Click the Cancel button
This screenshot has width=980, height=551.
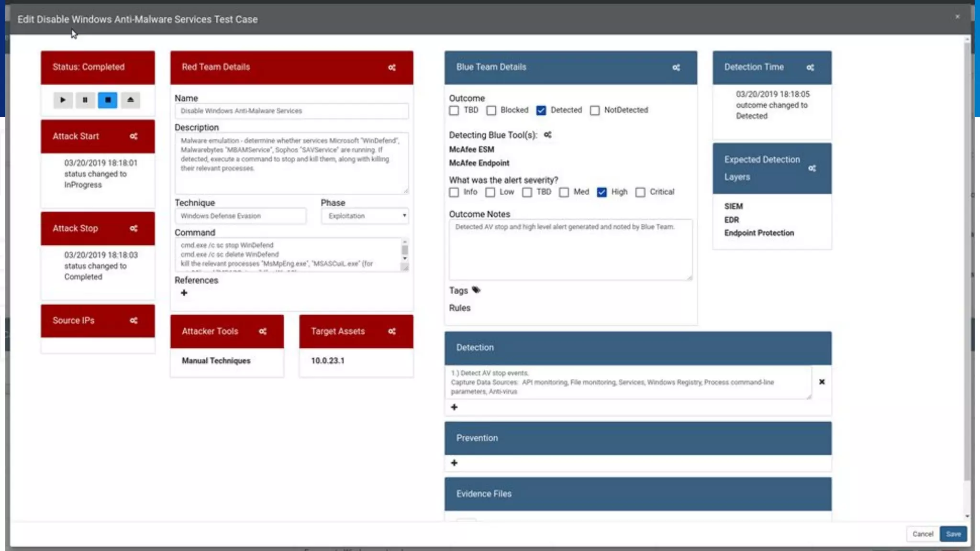tap(922, 534)
